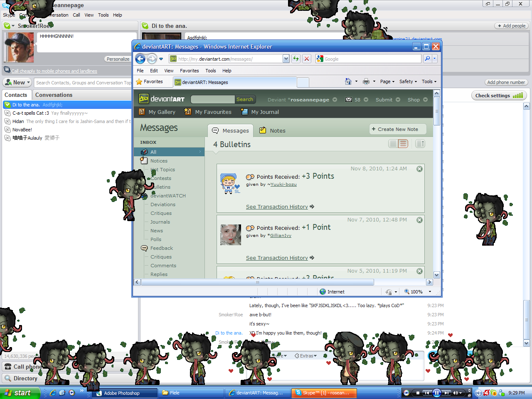Switch to the Skype Conversations tab
Screen dimensions: 532x399
tap(54, 95)
